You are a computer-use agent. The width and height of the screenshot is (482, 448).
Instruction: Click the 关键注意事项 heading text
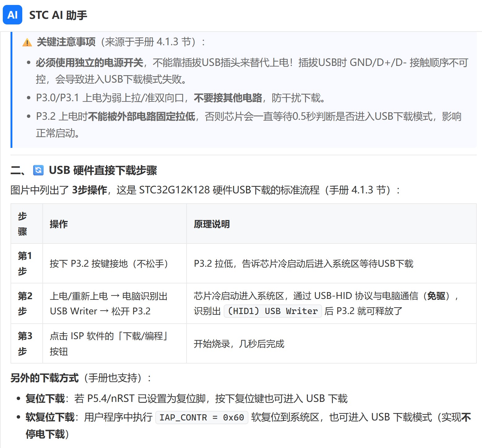(66, 42)
